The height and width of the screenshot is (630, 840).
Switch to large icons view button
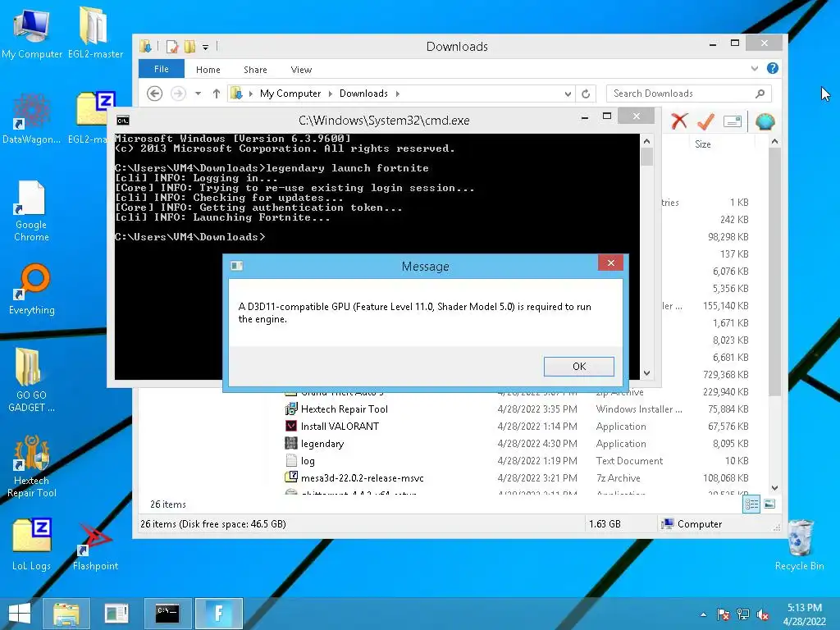[769, 504]
